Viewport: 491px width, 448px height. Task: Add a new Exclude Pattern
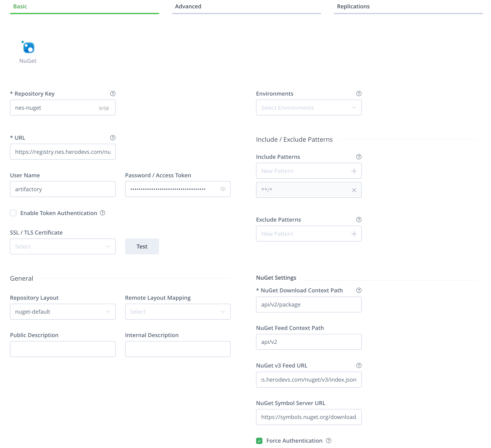tap(354, 233)
